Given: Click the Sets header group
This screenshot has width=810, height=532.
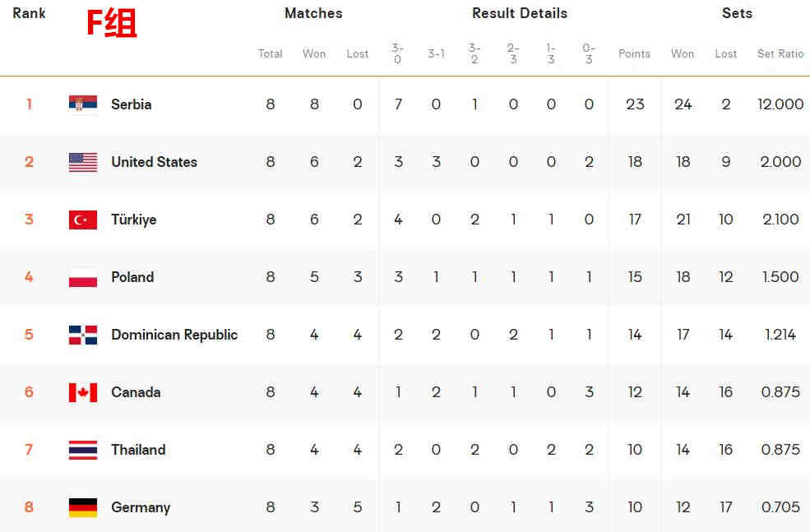Looking at the screenshot, I should pyautogui.click(x=737, y=13).
